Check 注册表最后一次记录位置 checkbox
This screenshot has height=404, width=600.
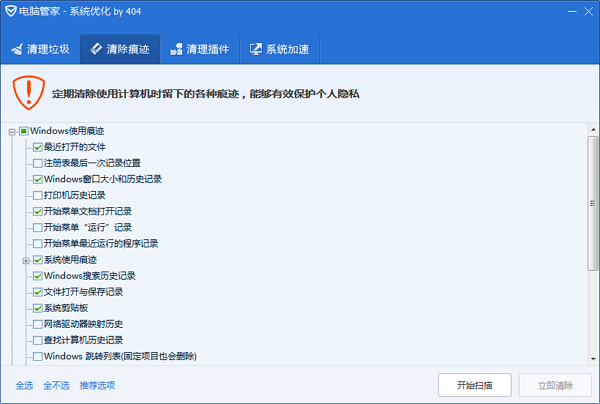click(38, 163)
